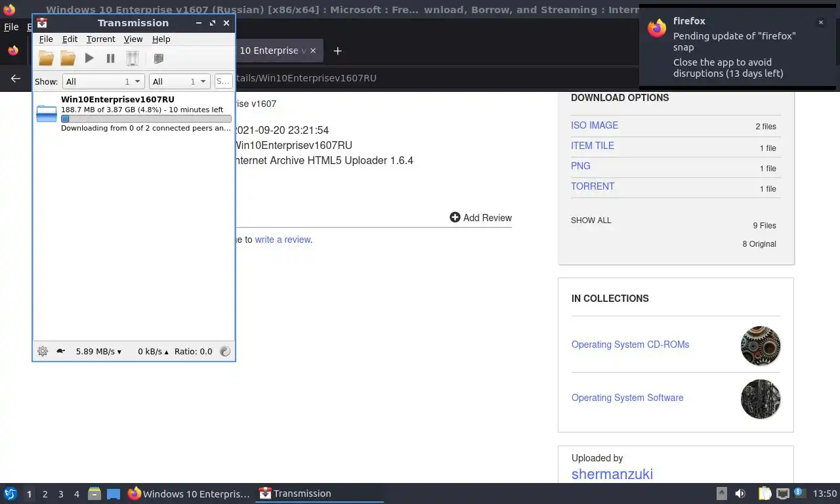The width and height of the screenshot is (840, 504).
Task: Open the TORRENT download option
Action: point(593,186)
